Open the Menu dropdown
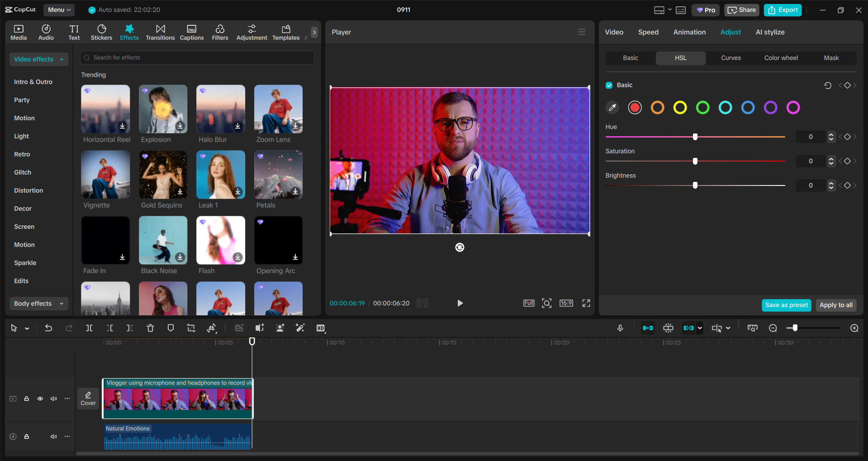This screenshot has height=461, width=868. point(59,10)
